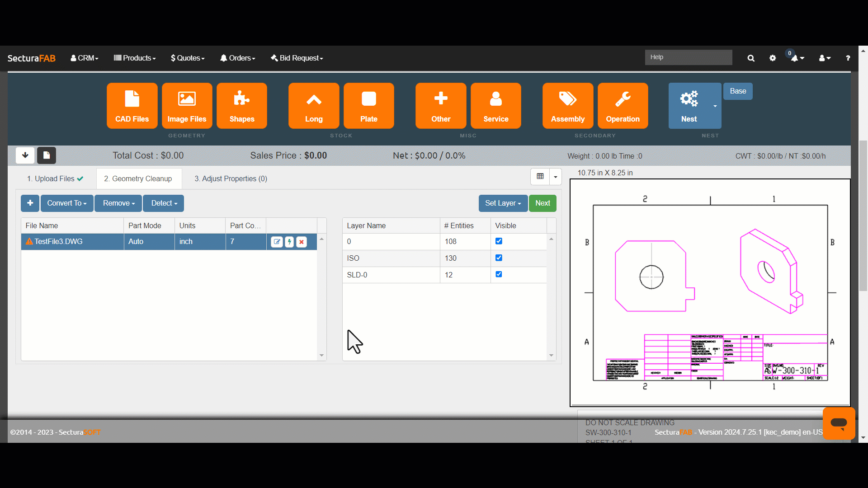Open the Quotes menu
868x488 pixels.
click(x=188, y=58)
